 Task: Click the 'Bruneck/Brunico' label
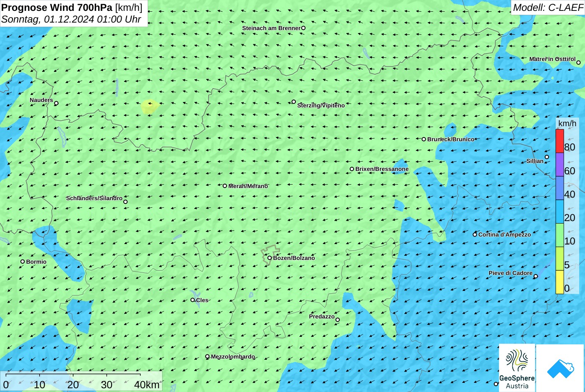[451, 139]
